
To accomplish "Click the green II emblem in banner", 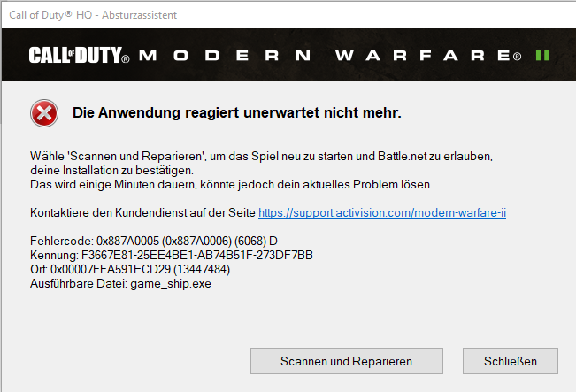I will (x=542, y=56).
